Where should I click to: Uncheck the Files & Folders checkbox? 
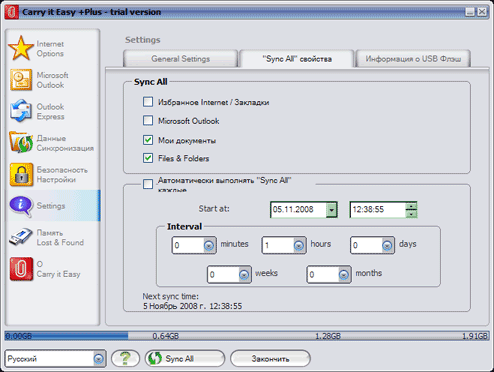[148, 158]
